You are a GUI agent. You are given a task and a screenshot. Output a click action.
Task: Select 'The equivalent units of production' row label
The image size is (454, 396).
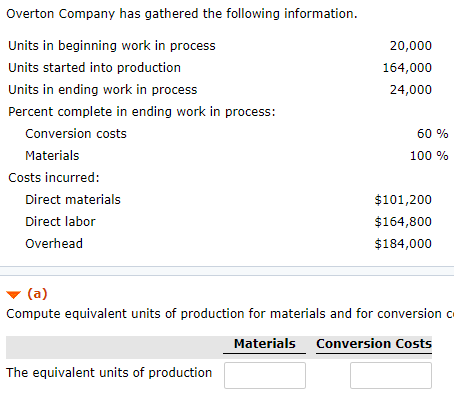pos(109,373)
